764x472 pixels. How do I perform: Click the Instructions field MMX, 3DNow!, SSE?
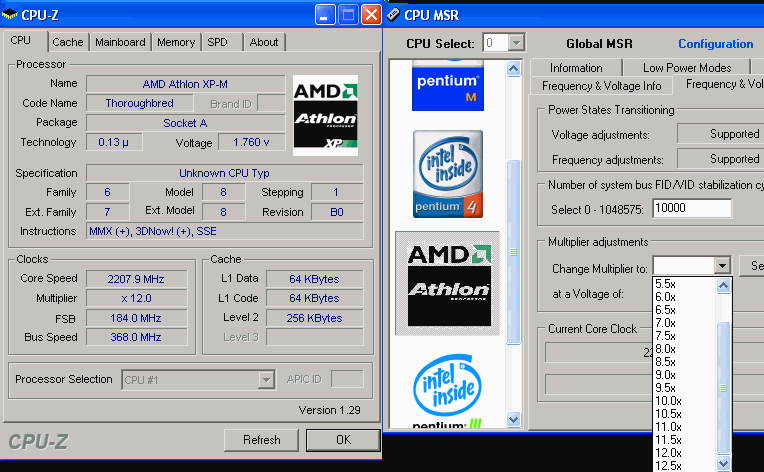pyautogui.click(x=225, y=231)
